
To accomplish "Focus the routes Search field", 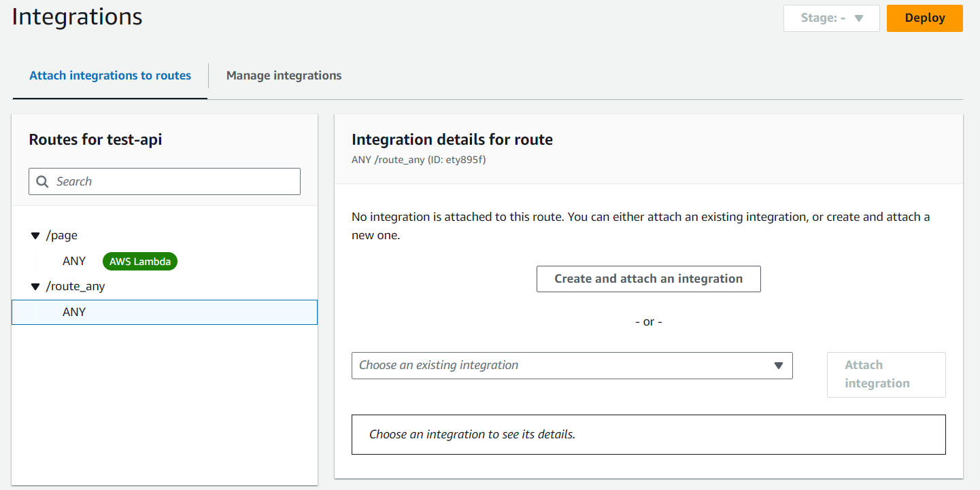I will pos(173,181).
